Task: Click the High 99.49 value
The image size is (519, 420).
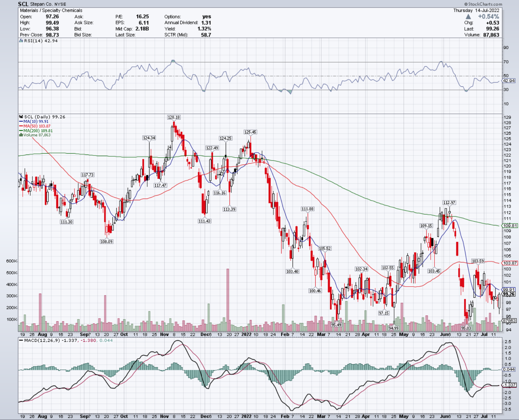Action: (x=52, y=23)
